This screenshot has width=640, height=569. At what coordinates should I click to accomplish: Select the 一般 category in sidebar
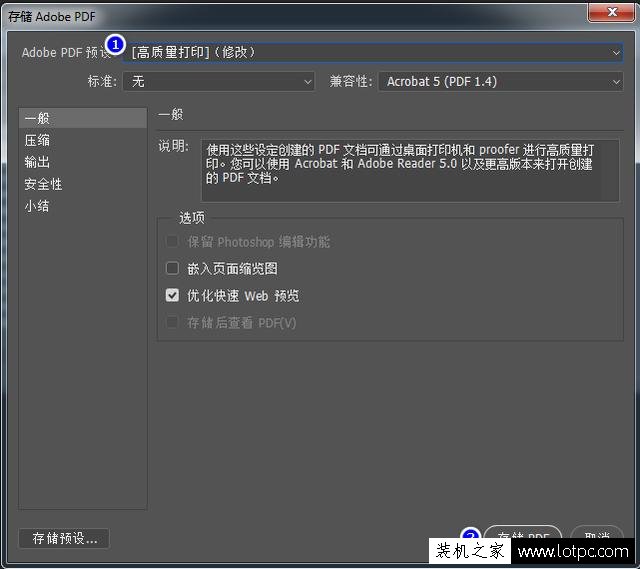coord(83,118)
